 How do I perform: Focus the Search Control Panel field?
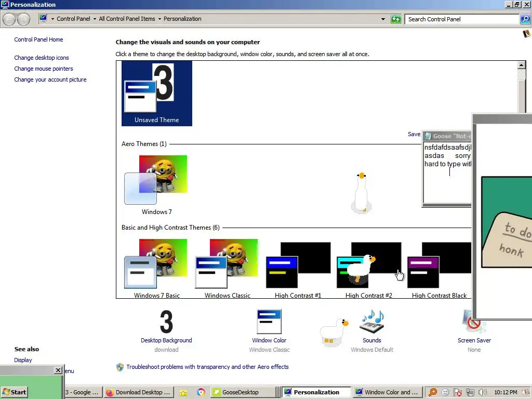pyautogui.click(x=462, y=19)
